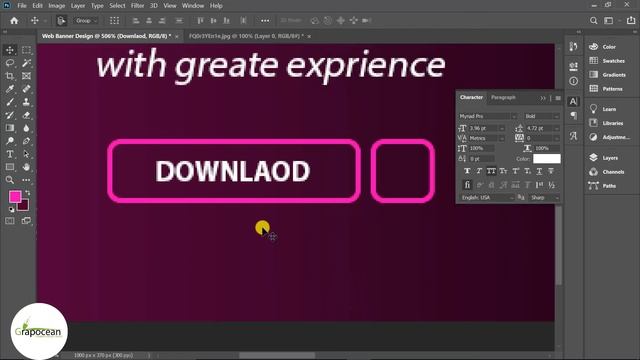Open the search icon in options bar
640x360 pixels.
(593, 20)
